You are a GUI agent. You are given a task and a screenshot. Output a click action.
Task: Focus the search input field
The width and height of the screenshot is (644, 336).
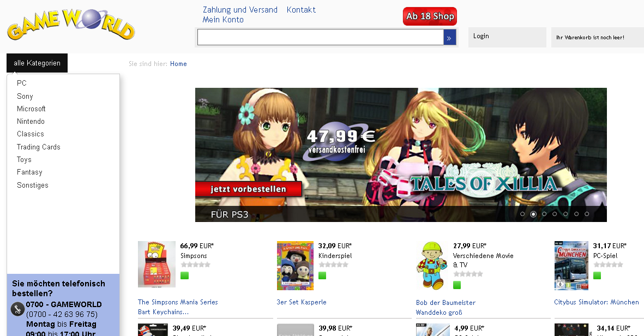pos(320,38)
